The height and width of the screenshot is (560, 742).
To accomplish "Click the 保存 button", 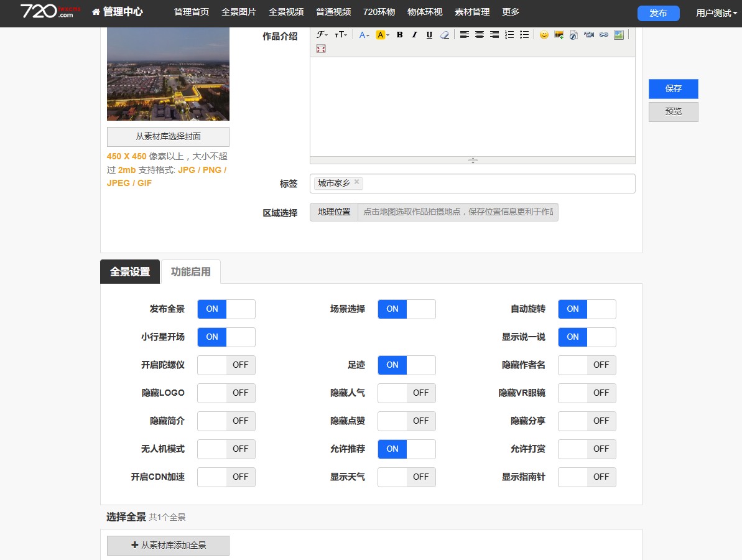I will [x=674, y=89].
